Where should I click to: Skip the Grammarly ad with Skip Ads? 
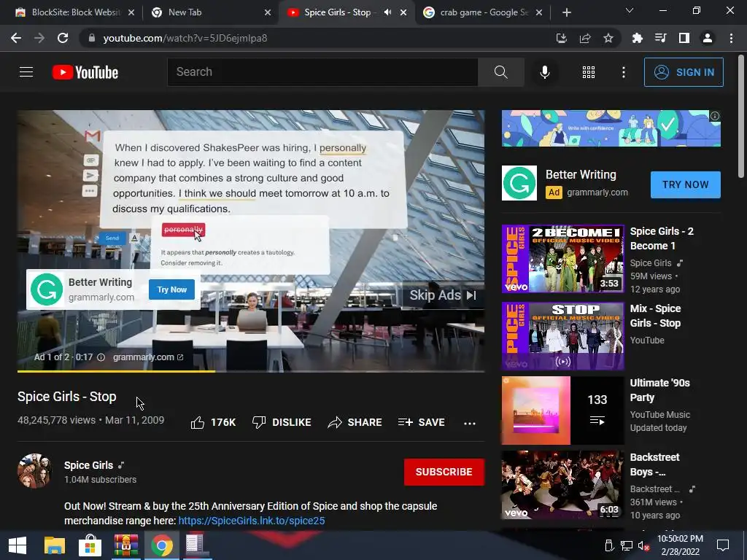(x=443, y=295)
